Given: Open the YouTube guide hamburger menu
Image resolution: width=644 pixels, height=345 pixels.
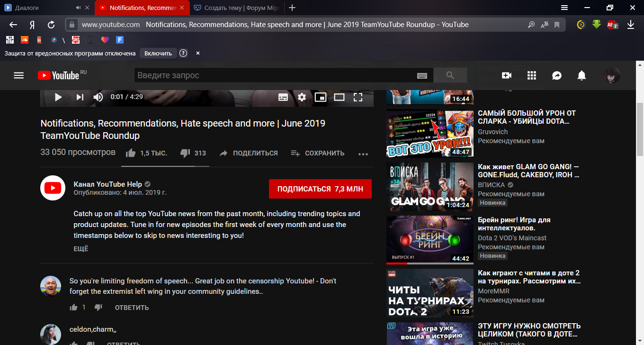Looking at the screenshot, I should pyautogui.click(x=18, y=75).
